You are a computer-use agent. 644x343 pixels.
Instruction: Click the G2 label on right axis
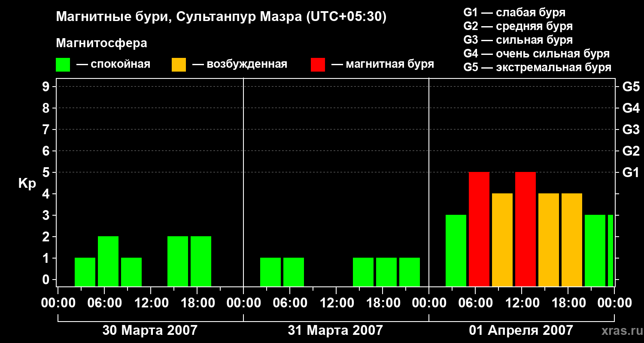click(631, 151)
